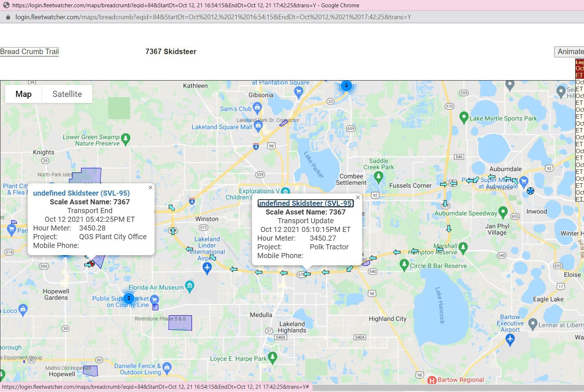Click the Auburndale Speedway marker
584x392 pixels.
(503, 212)
